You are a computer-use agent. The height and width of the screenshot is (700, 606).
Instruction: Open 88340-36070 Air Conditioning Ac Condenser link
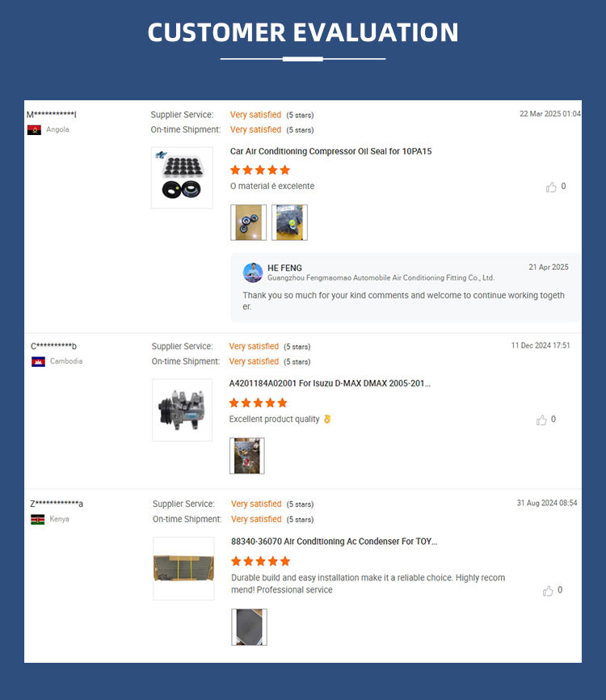click(x=335, y=542)
